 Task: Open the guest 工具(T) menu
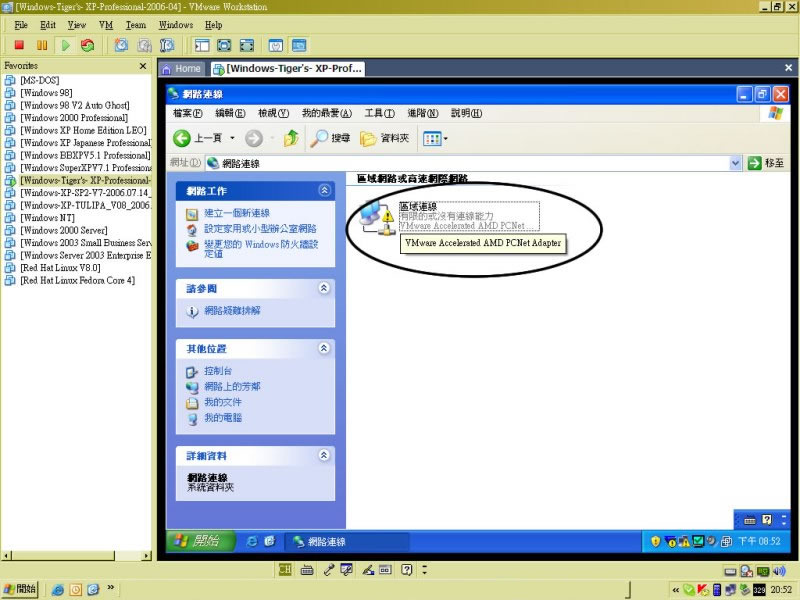point(380,113)
